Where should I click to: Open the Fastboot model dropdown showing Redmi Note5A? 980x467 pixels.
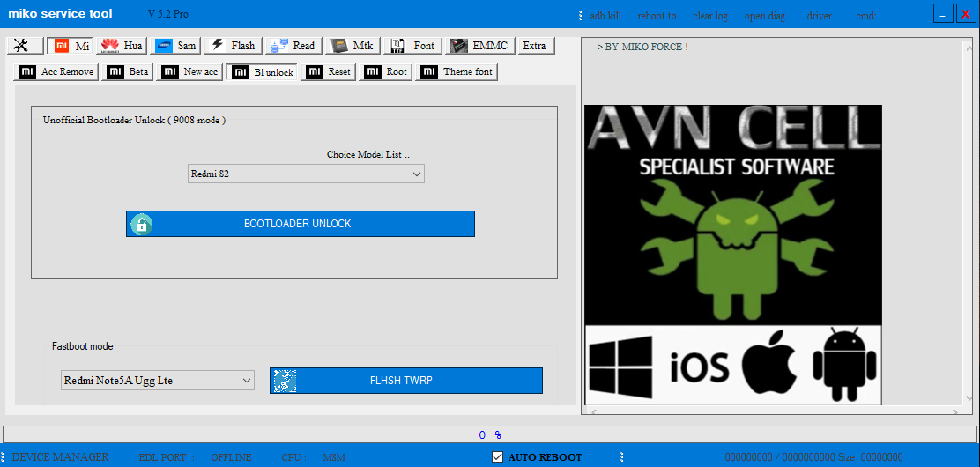[x=158, y=380]
